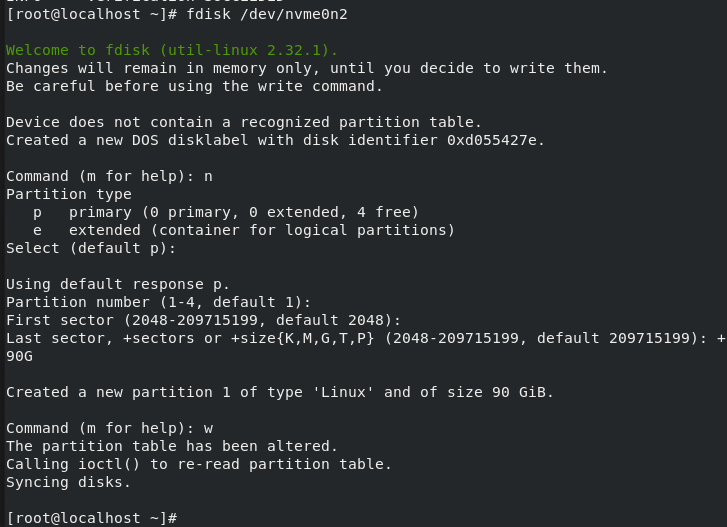Click the 'Created a new partition 1' message
The height and width of the screenshot is (527, 727).
pyautogui.click(x=280, y=392)
